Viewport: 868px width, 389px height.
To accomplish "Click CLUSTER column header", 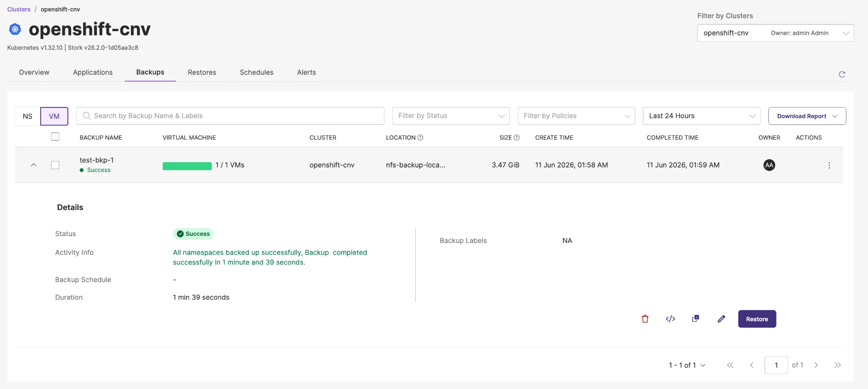I will tap(323, 138).
